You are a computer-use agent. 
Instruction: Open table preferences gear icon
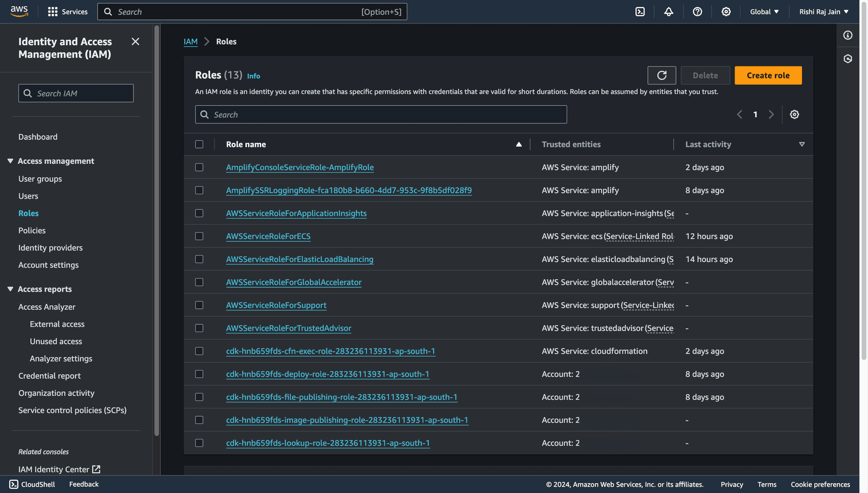click(x=794, y=114)
